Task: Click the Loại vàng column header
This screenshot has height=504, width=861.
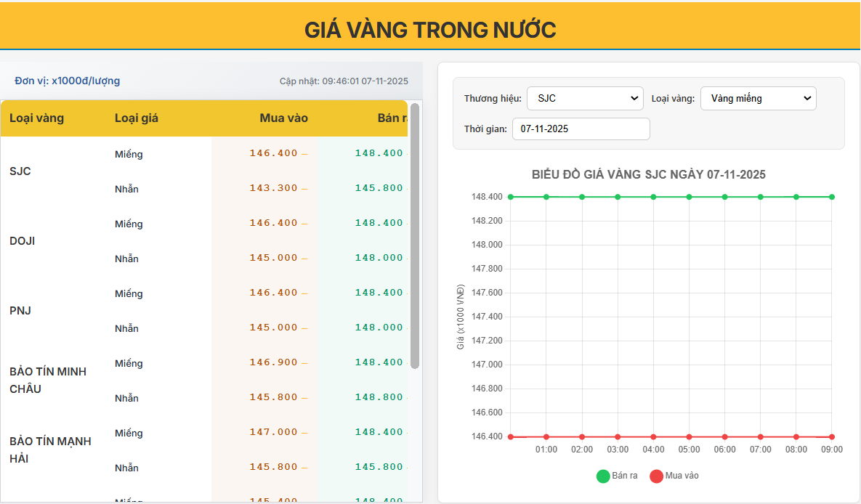Action: 37,118
